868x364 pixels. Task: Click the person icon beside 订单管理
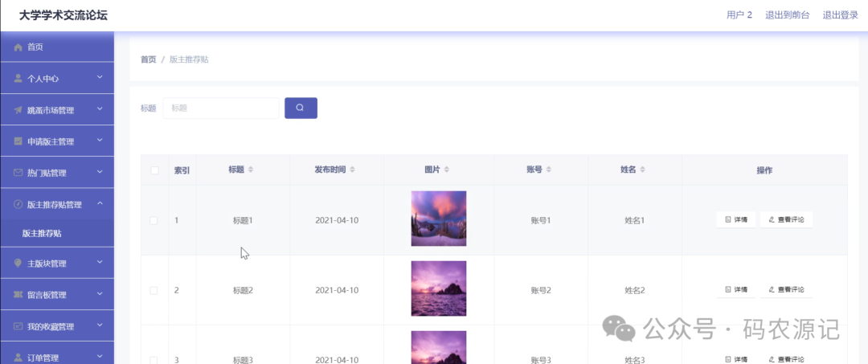coord(18,358)
